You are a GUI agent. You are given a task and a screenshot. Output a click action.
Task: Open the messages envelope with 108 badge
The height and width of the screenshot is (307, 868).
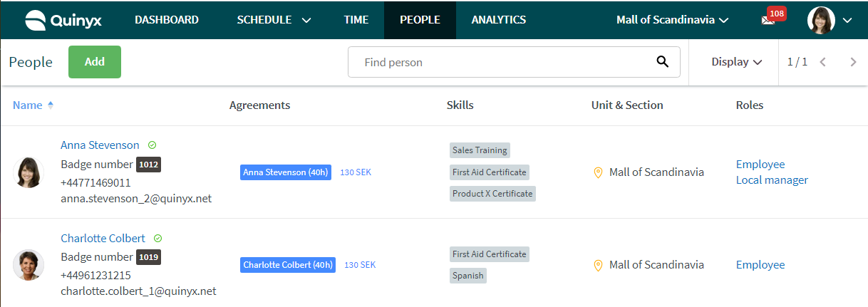(768, 21)
